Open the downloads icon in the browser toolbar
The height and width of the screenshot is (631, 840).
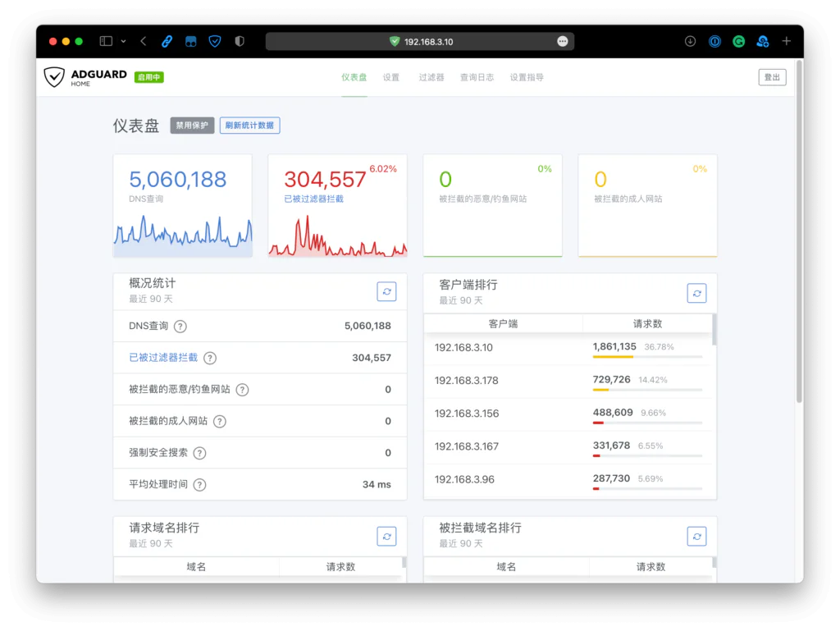click(x=690, y=41)
